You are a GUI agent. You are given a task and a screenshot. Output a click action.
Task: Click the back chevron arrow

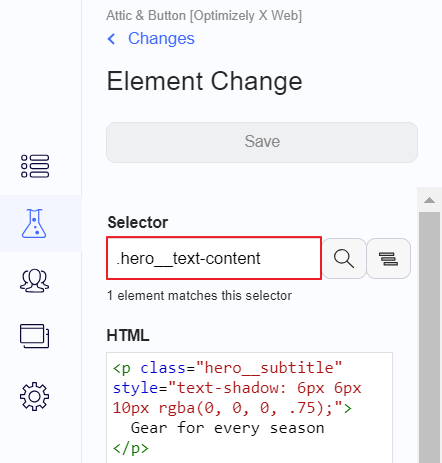click(x=112, y=39)
